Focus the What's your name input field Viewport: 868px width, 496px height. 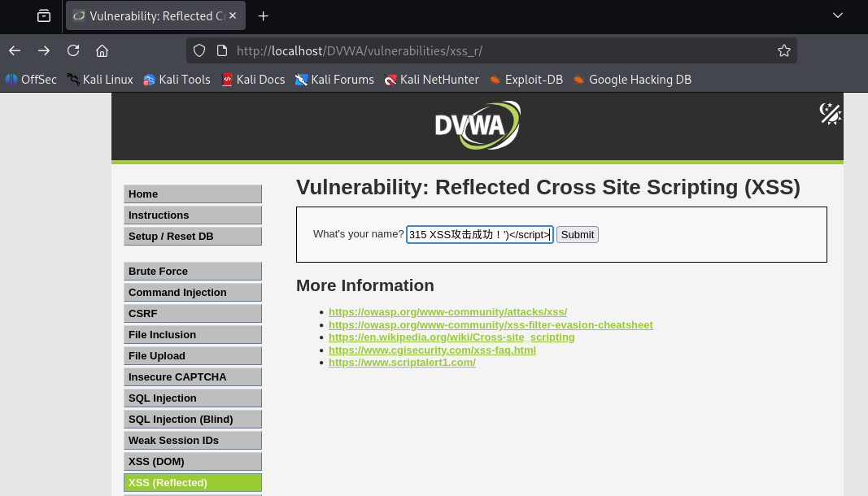point(480,235)
